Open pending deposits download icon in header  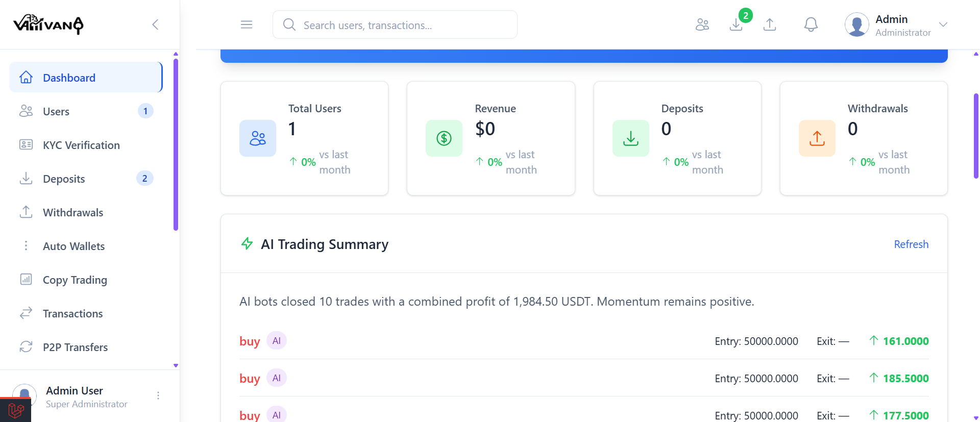(x=736, y=24)
